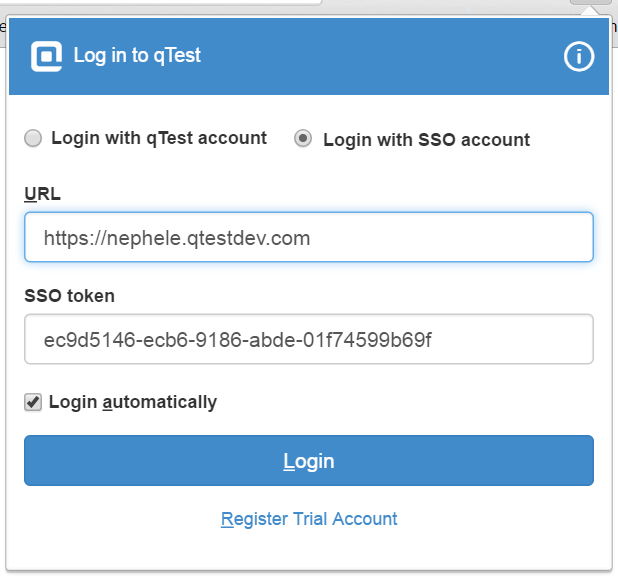Click the popup's pointer arrow at top

pyautogui.click(x=590, y=11)
